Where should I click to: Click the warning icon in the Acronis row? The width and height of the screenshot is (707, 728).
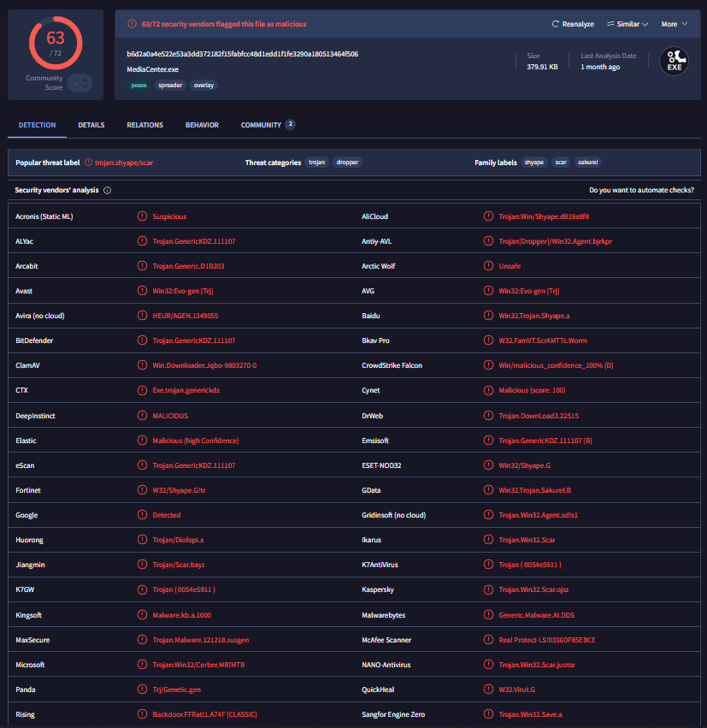[x=142, y=216]
